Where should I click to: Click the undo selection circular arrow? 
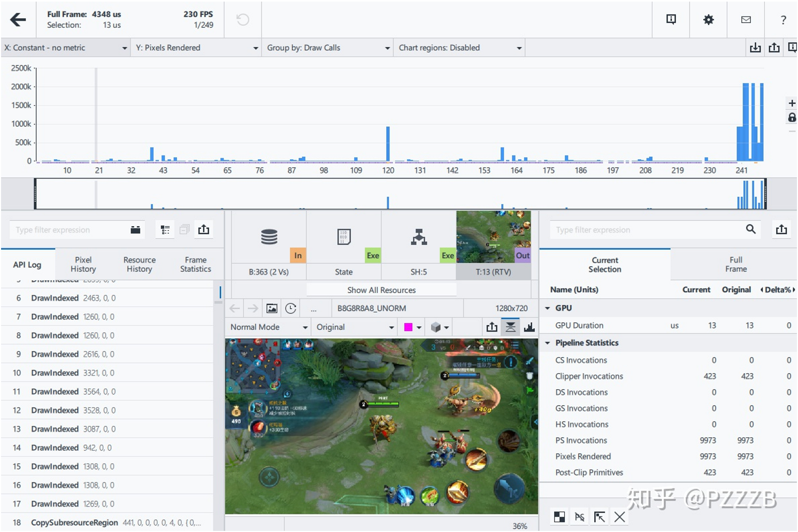click(243, 20)
